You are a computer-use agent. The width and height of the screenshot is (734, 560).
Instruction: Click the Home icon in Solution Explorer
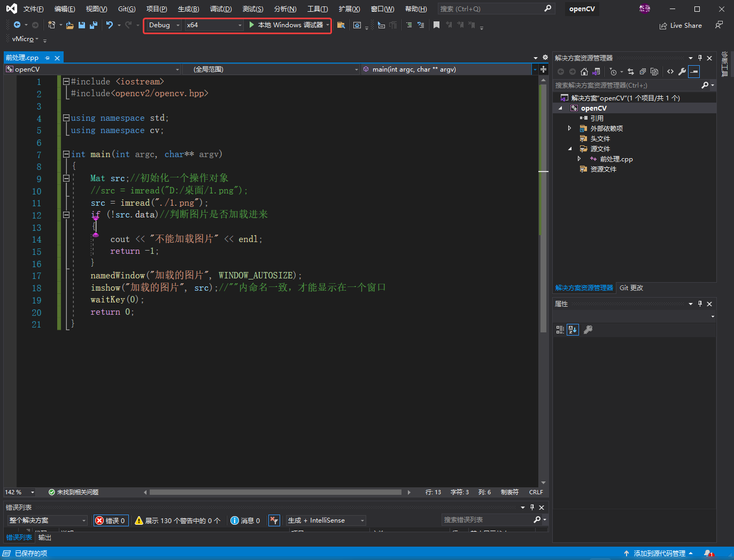pos(584,71)
